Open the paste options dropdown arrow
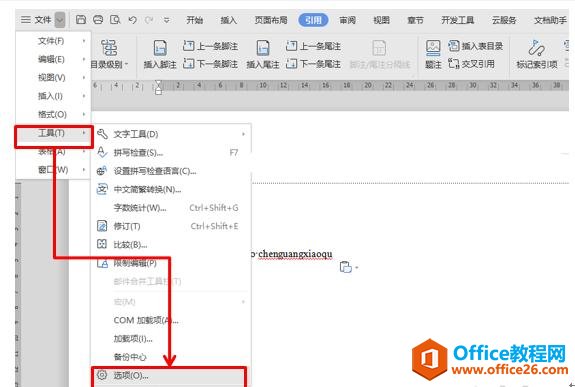 tap(356, 268)
